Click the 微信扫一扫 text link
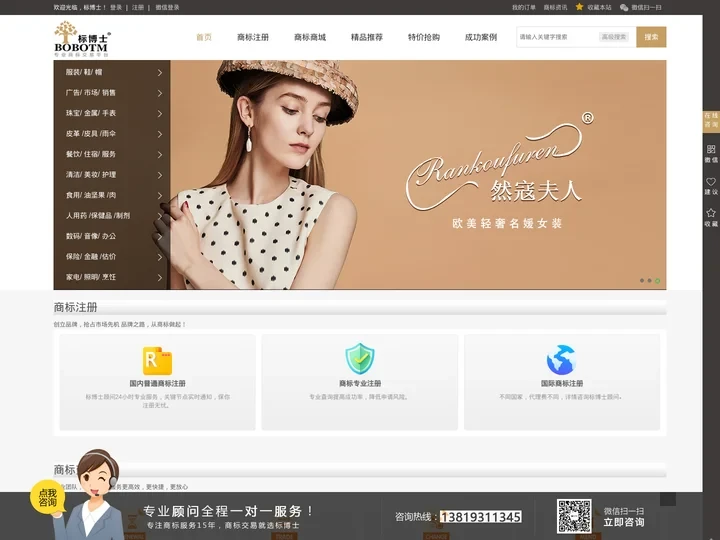The width and height of the screenshot is (720, 540). 646,7
